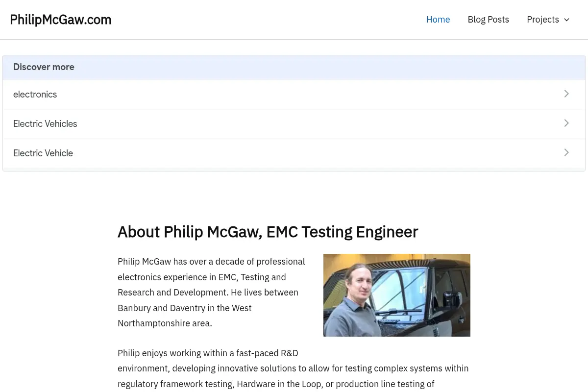Click the photo of Philip McGaw

(x=397, y=295)
